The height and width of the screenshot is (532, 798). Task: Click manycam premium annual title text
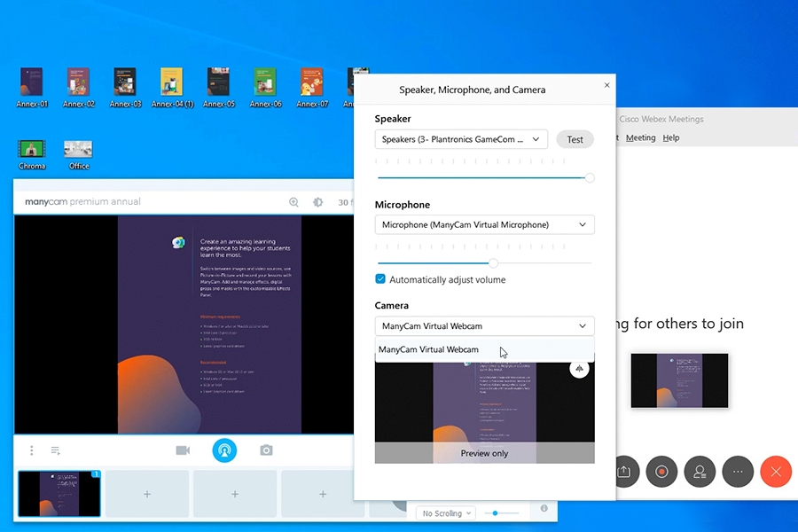click(83, 201)
